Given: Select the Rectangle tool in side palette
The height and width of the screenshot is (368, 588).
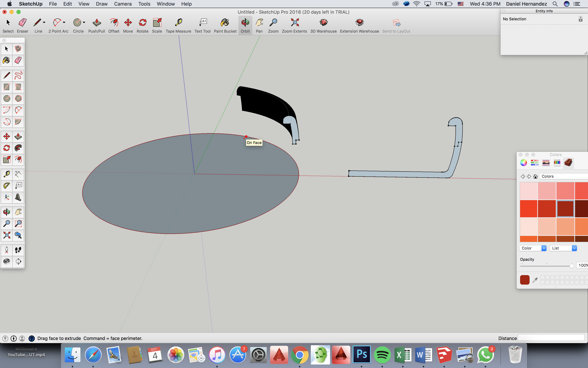Looking at the screenshot, I should pyautogui.click(x=6, y=87).
